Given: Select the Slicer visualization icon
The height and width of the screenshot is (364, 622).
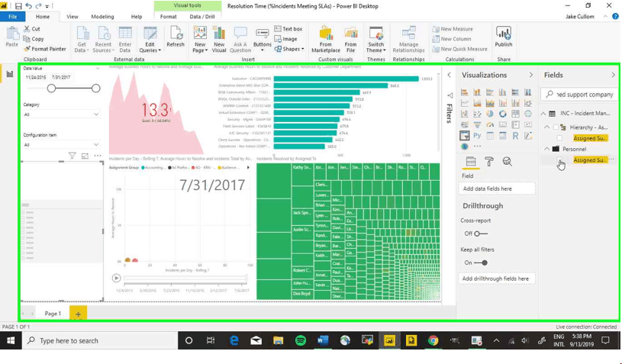Looking at the screenshot, I should (x=464, y=136).
